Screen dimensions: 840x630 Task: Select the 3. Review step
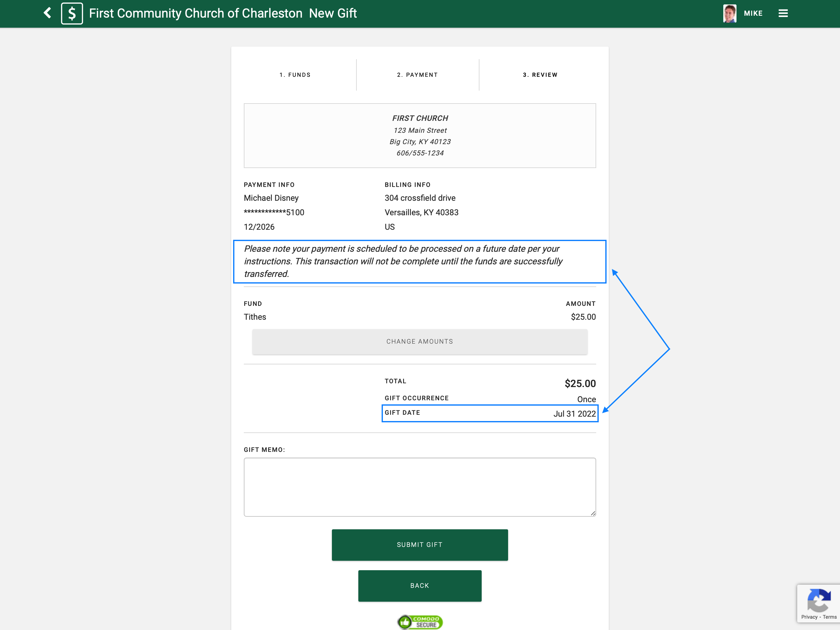(x=540, y=75)
